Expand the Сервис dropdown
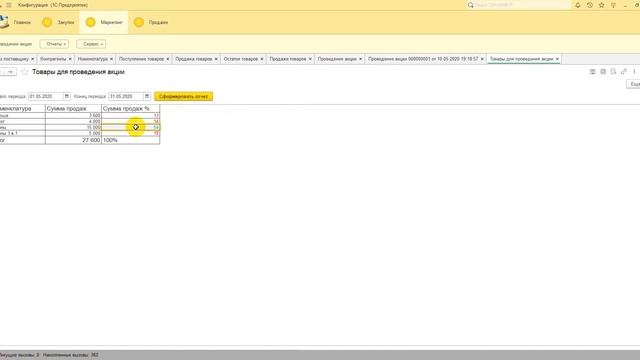The image size is (640, 360). pos(91,44)
